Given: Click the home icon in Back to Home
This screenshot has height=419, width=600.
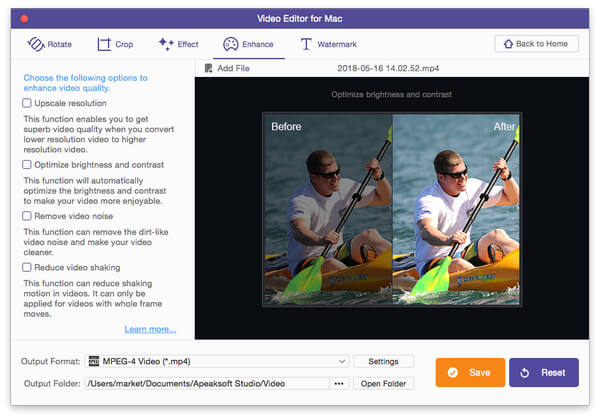Looking at the screenshot, I should point(508,44).
